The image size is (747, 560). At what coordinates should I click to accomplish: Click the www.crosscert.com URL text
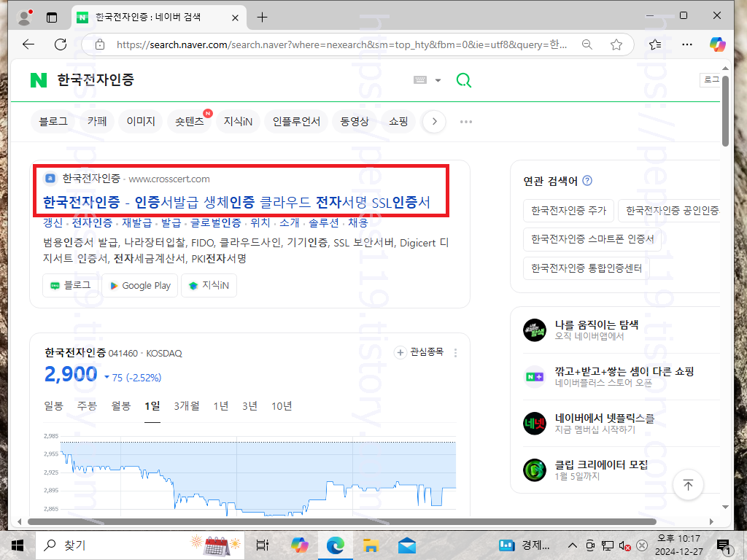[169, 179]
